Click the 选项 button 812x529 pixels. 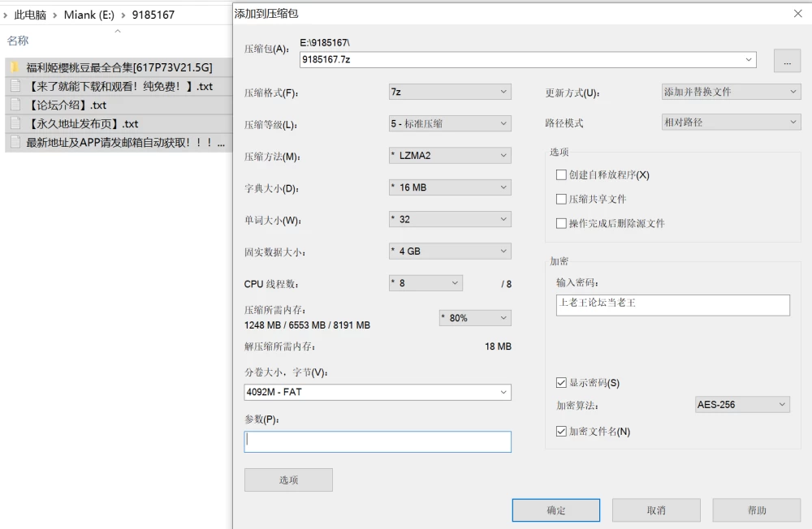(x=288, y=480)
